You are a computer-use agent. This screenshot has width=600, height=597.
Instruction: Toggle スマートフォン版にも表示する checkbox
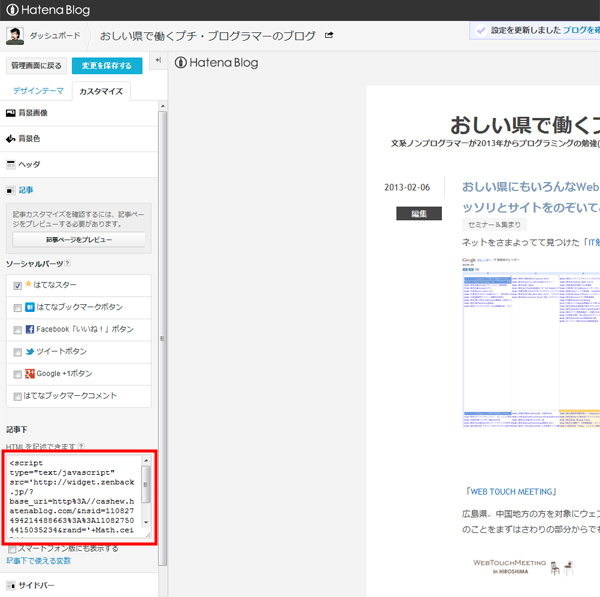12,550
